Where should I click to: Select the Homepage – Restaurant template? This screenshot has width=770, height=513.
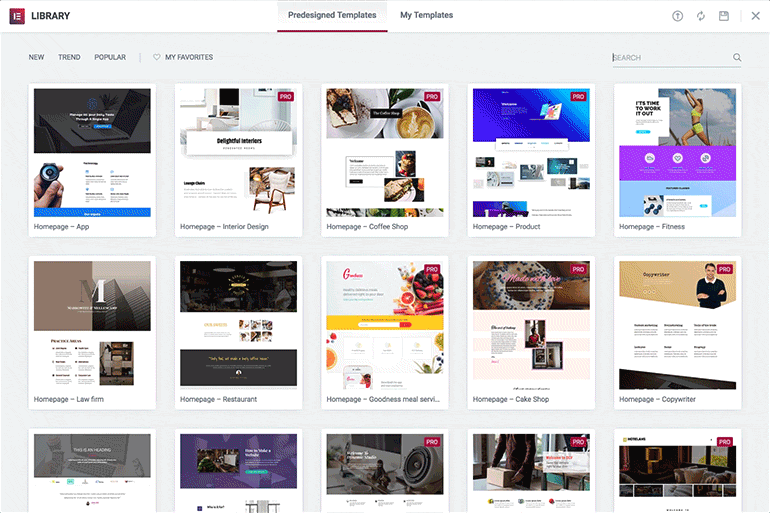pyautogui.click(x=239, y=332)
